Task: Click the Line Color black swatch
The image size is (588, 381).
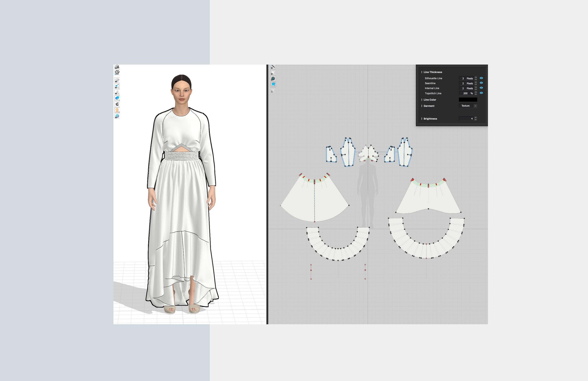Action: pyautogui.click(x=468, y=100)
